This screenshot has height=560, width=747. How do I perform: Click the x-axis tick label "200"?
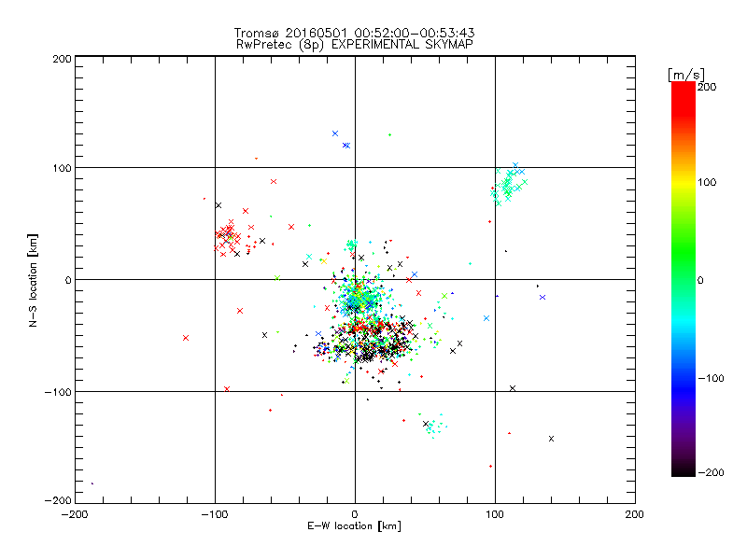(x=635, y=515)
